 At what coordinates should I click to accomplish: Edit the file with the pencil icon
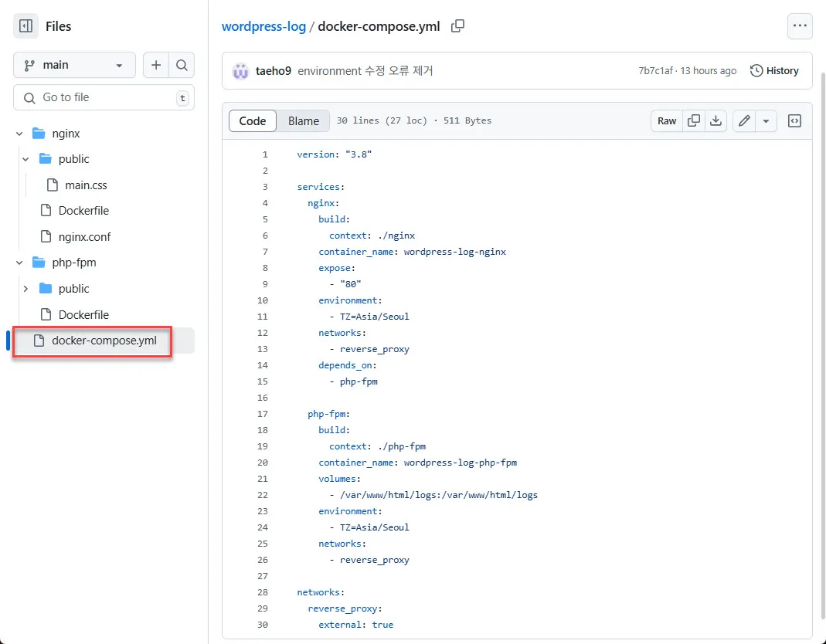pos(743,120)
